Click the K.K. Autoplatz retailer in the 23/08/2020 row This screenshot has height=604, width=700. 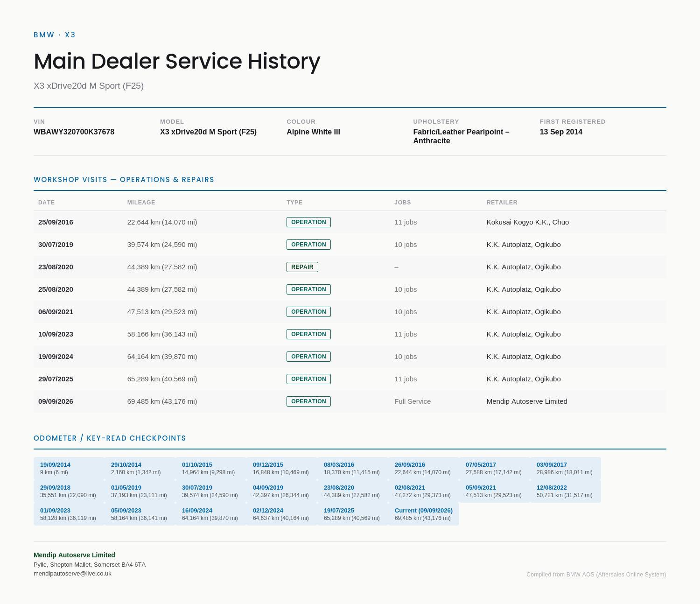click(x=524, y=267)
